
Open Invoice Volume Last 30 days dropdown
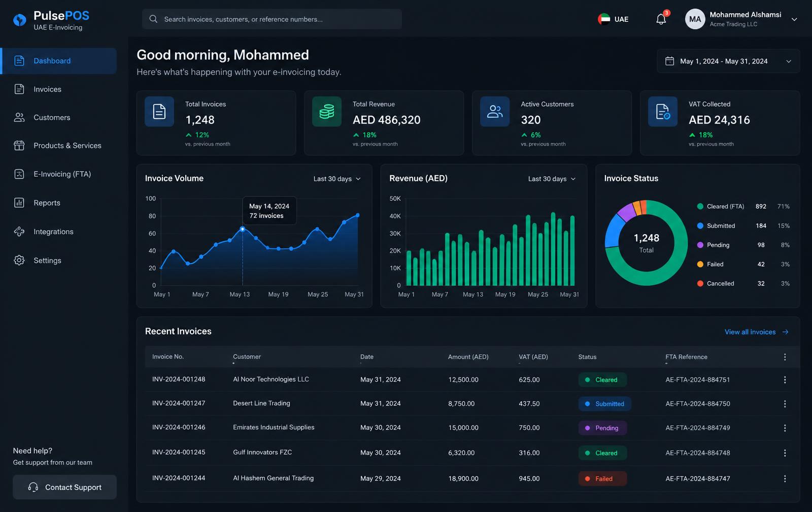[337, 179]
